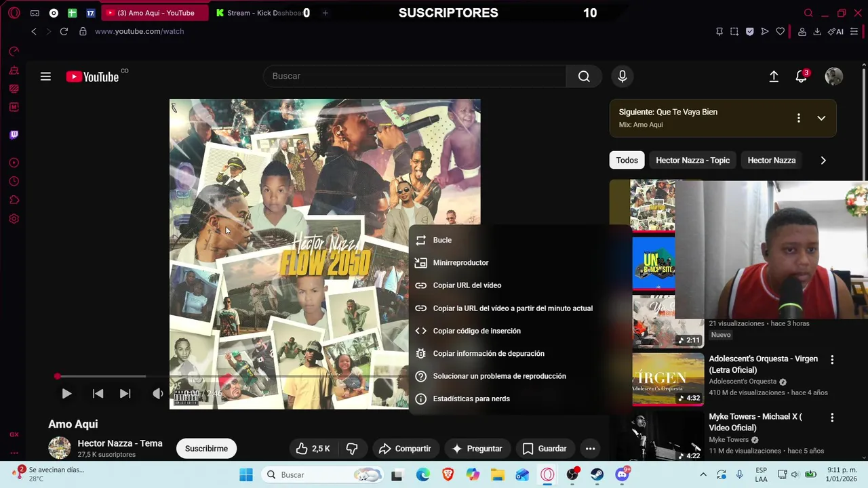The image size is (868, 488).
Task: Add page to bookmarks with heart icon
Action: tap(781, 31)
